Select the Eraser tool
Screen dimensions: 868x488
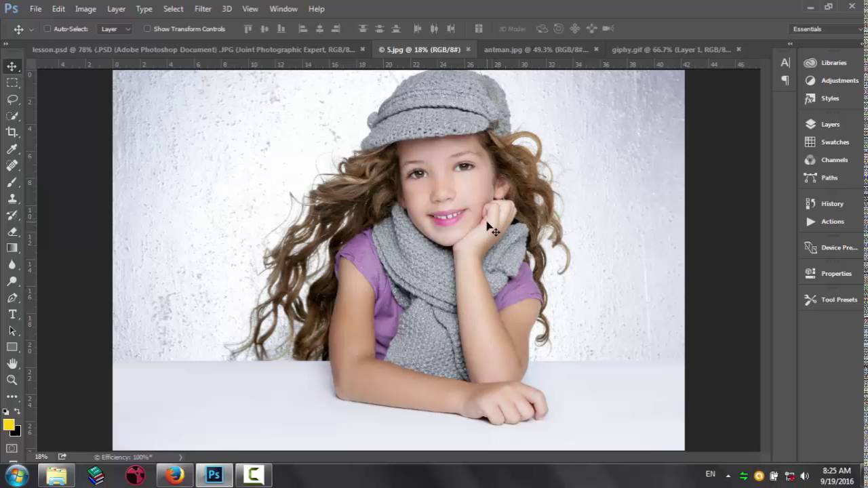click(12, 232)
